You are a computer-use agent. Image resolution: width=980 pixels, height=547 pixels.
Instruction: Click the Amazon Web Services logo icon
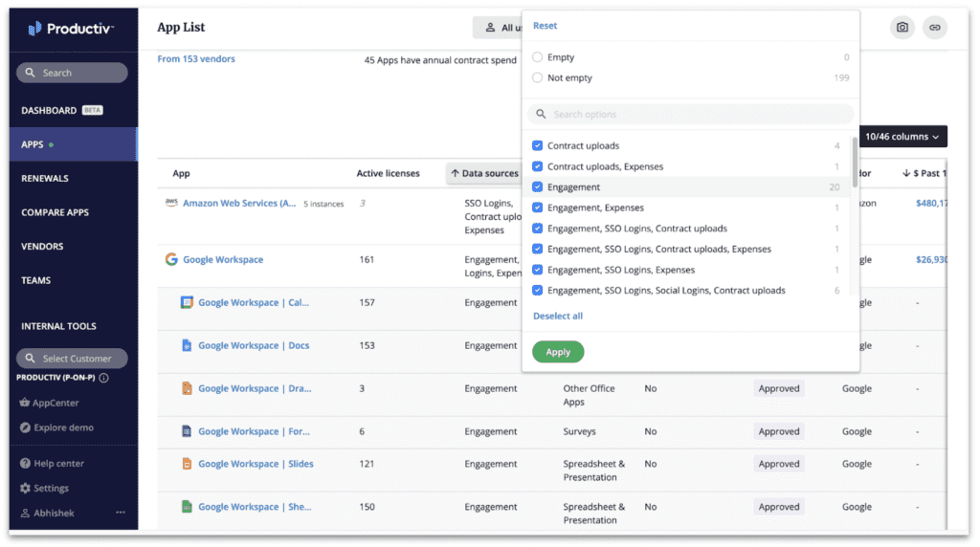[x=171, y=203]
